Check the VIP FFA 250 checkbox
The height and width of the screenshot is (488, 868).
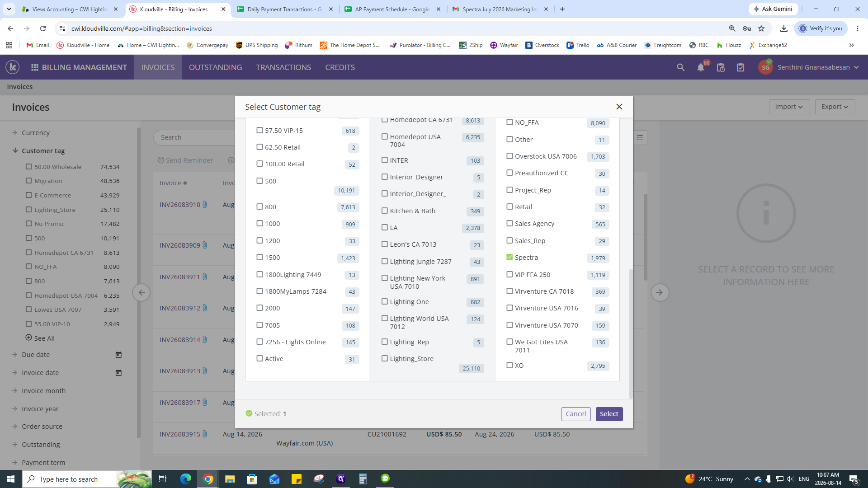[509, 274]
